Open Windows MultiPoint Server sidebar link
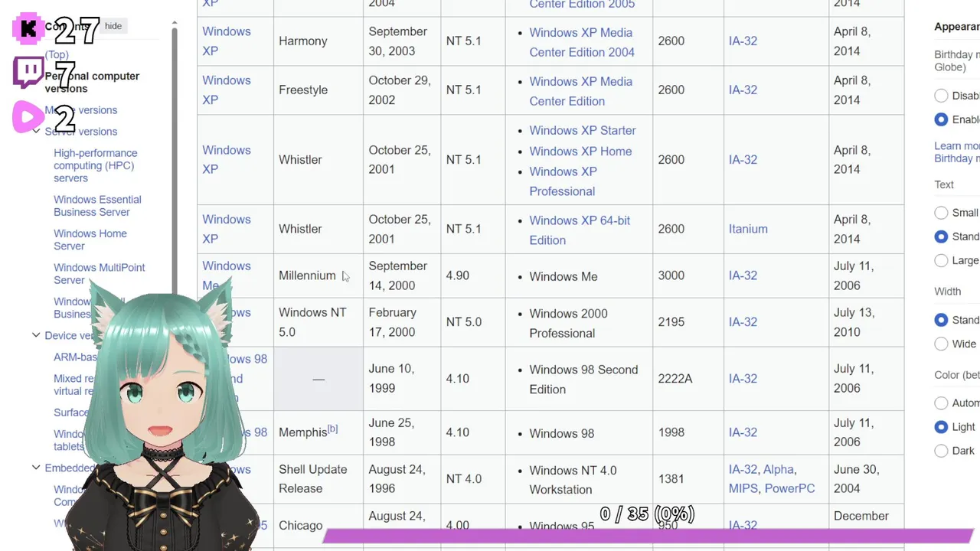The height and width of the screenshot is (551, 980). click(100, 273)
